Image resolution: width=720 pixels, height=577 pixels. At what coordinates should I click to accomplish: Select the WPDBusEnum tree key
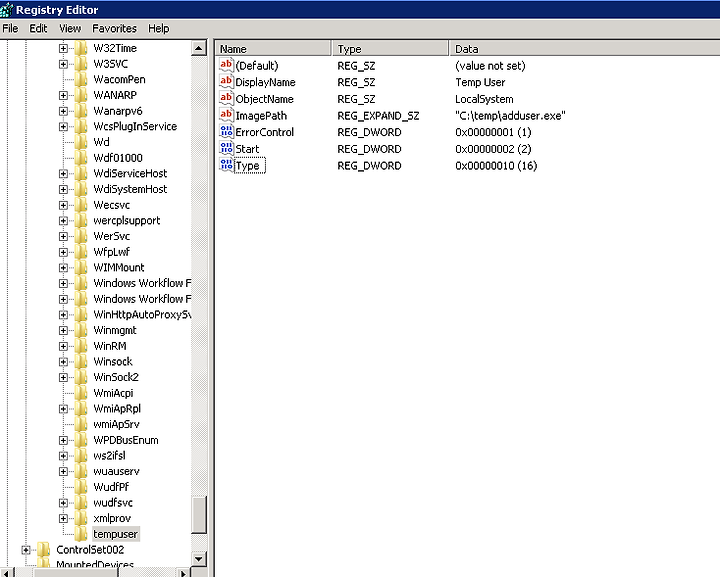click(126, 440)
